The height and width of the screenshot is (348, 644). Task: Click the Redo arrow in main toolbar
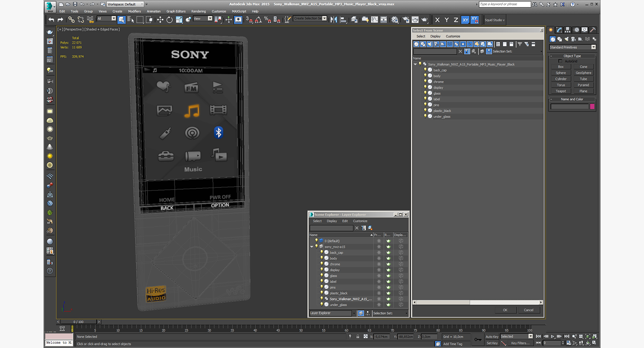60,20
